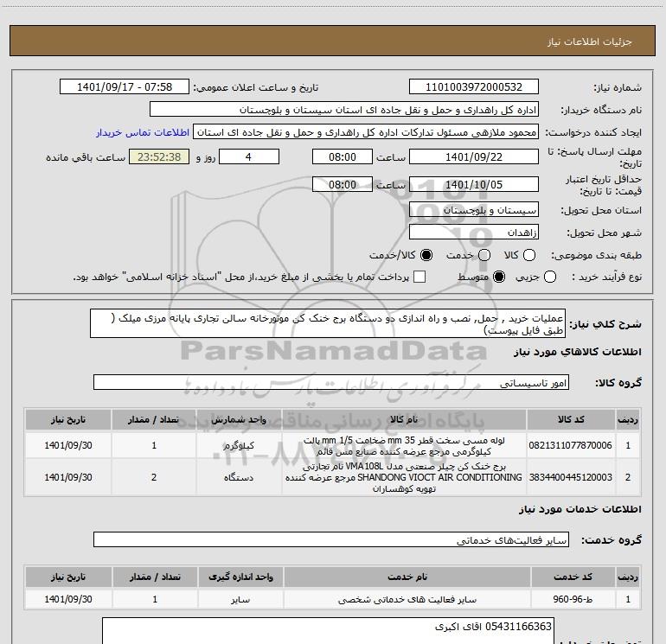Image resolution: width=666 pixels, height=644 pixels.
Task: Click the دستگاه unit cell
Action: [x=239, y=477]
